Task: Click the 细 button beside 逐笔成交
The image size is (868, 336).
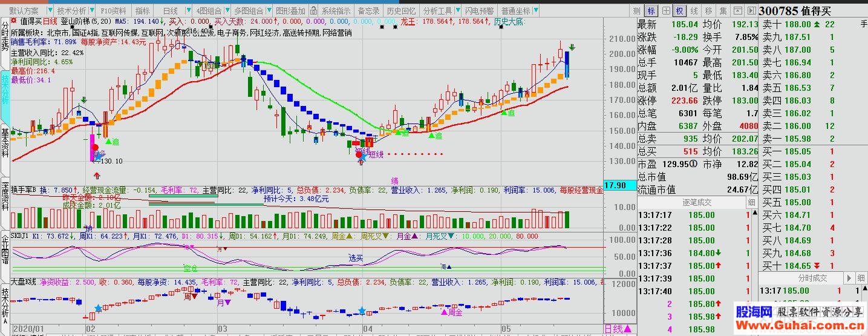Action: coord(751,202)
